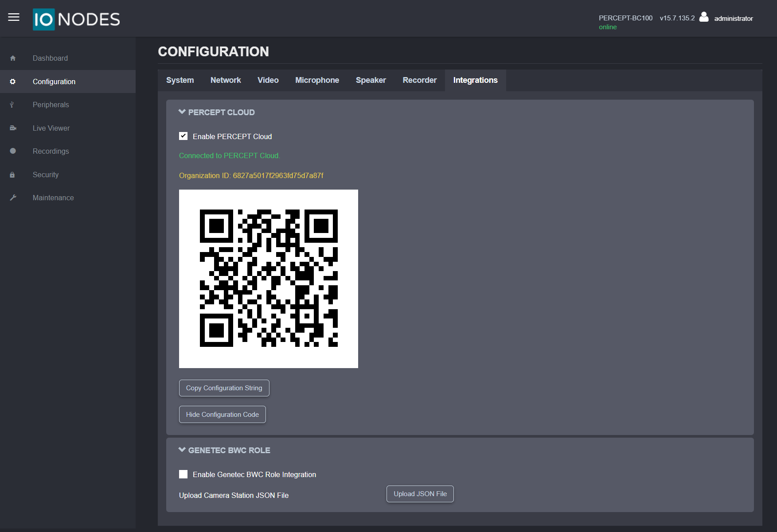Click the Organization ID text

251,175
